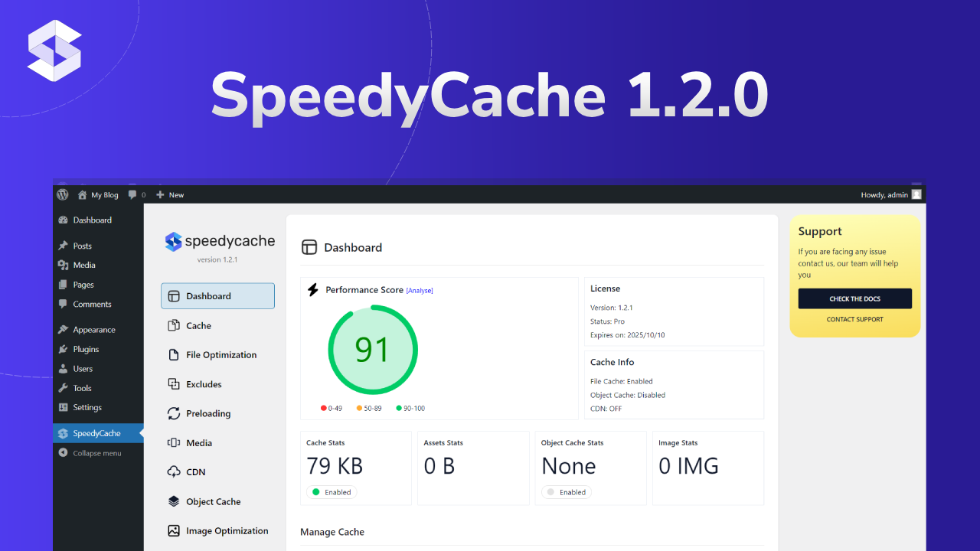The width and height of the screenshot is (980, 551).
Task: Click the Media icon in plugin nav
Action: coord(174,443)
